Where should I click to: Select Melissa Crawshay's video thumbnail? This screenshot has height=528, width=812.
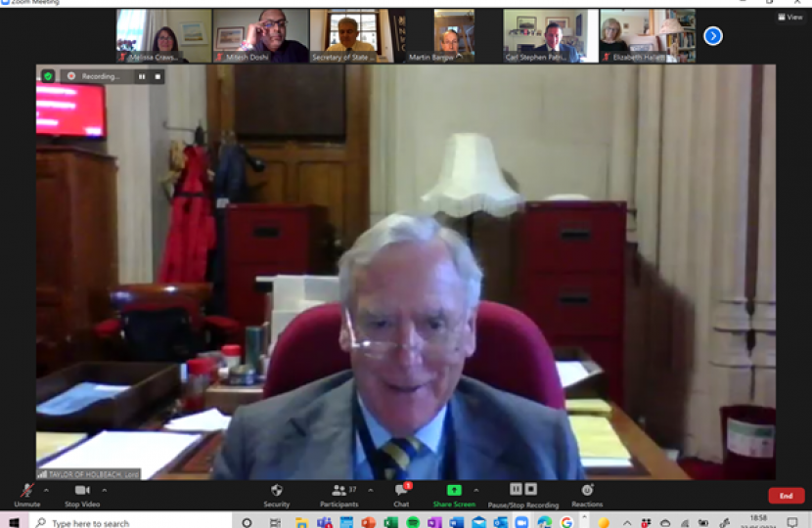163,36
